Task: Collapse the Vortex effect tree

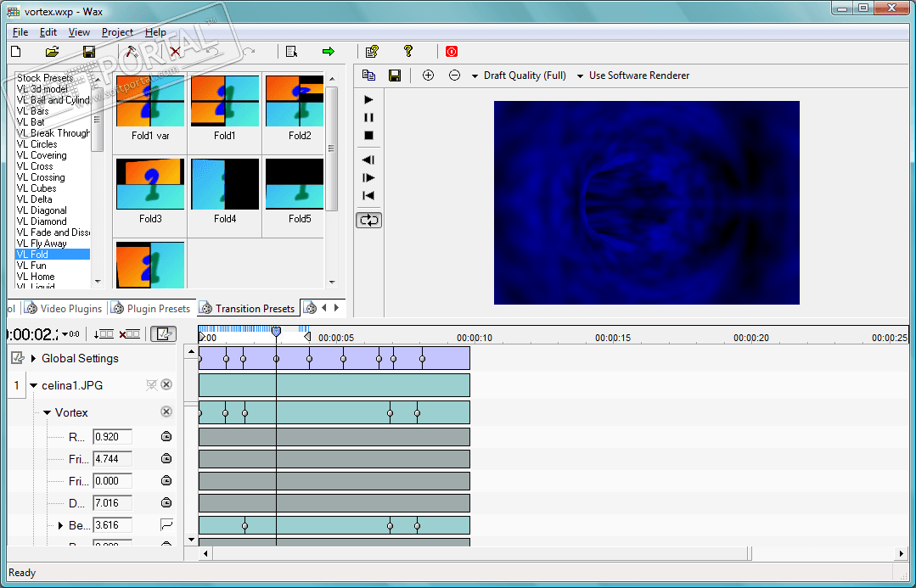Action: point(48,413)
